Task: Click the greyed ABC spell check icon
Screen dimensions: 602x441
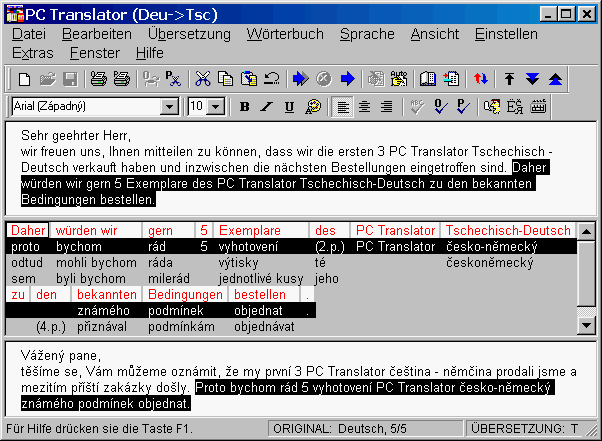Action: pyautogui.click(x=417, y=107)
